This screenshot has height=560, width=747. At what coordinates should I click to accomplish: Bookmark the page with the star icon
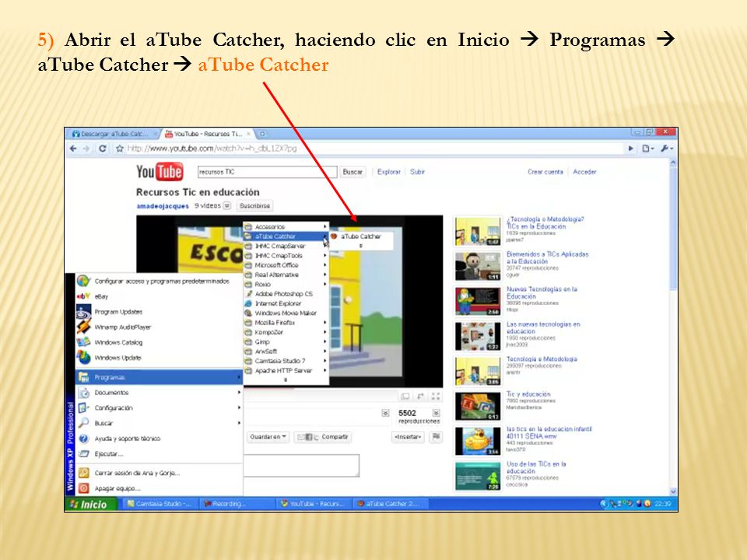[120, 149]
